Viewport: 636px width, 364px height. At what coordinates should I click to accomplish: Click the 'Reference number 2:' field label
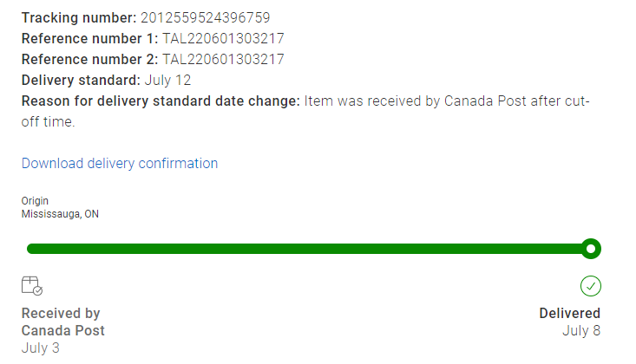89,60
